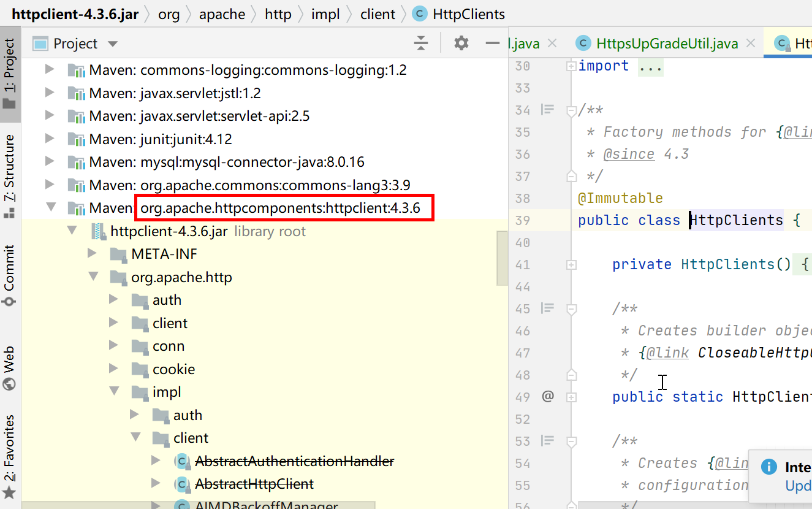Screen dimensions: 812x509
Task: Expand the folded imports on line 30
Action: [x=571, y=66]
